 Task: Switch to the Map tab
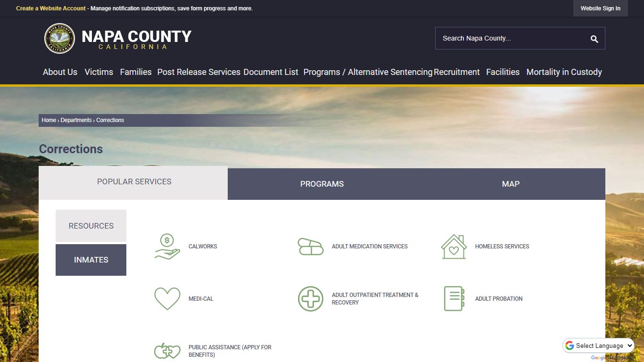pos(511,184)
